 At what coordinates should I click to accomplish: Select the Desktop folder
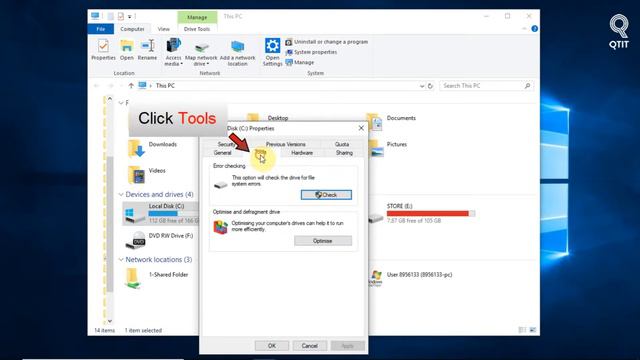(x=278, y=118)
